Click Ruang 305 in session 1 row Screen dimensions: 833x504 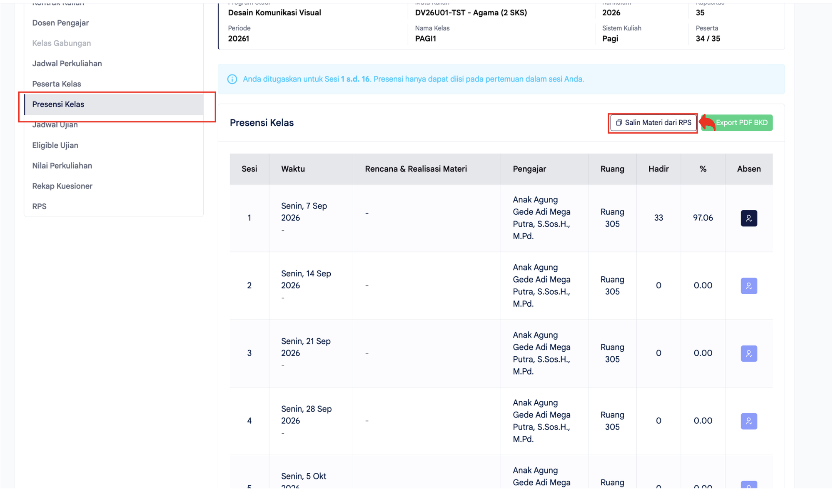point(612,218)
